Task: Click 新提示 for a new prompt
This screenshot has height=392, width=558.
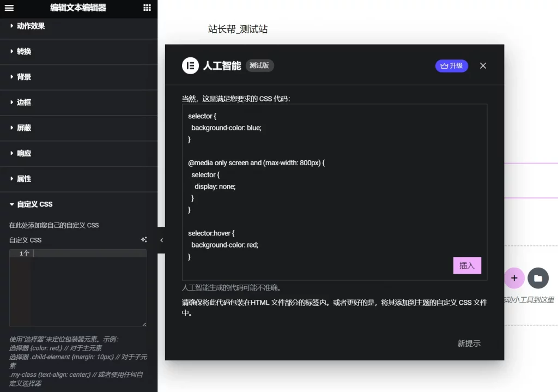Action: pyautogui.click(x=469, y=343)
